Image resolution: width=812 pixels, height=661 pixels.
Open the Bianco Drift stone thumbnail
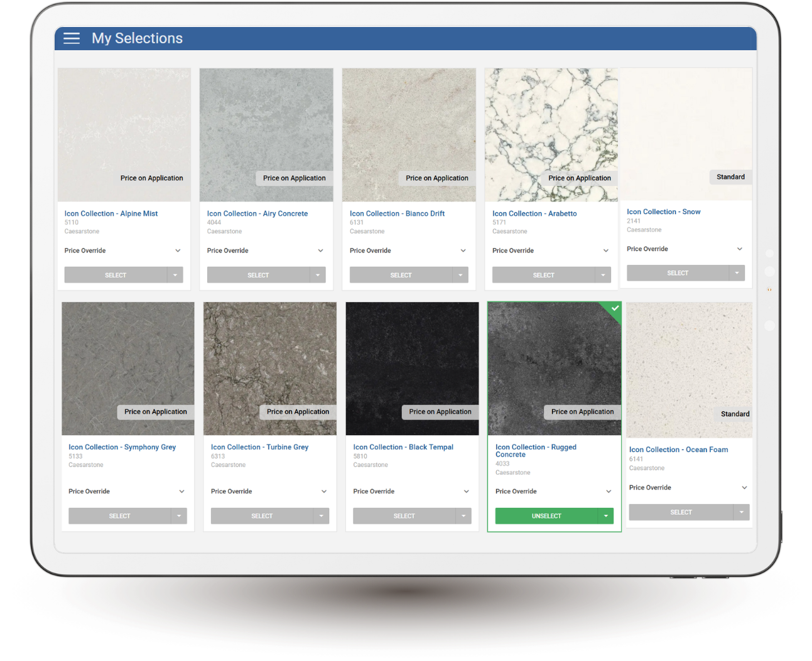(x=409, y=135)
